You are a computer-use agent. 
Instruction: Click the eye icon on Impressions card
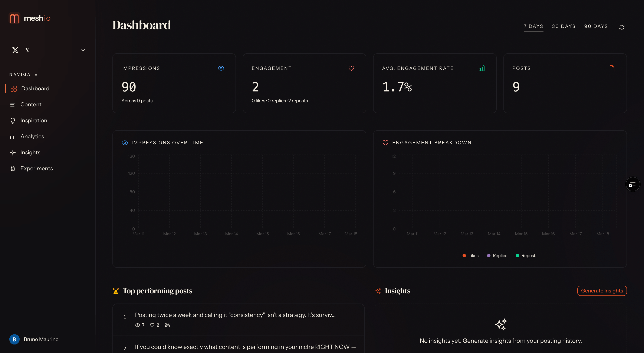[x=221, y=68]
